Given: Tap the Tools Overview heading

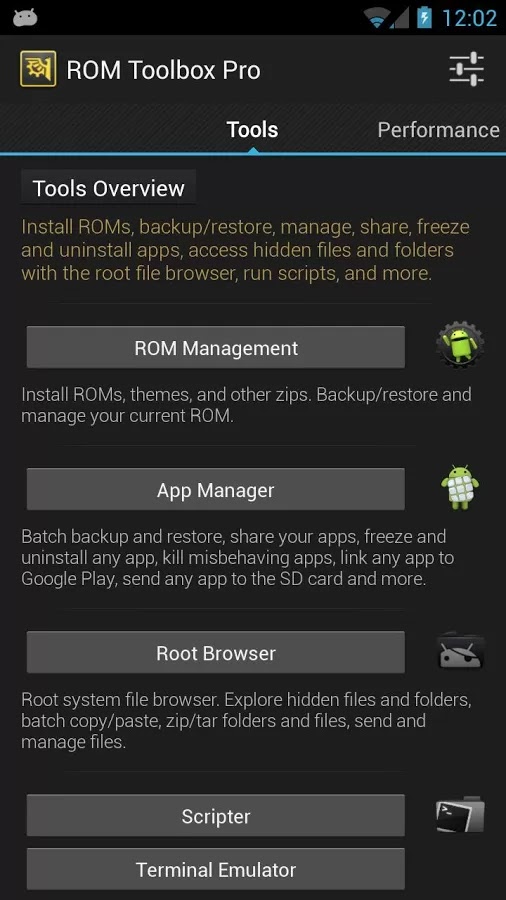Looking at the screenshot, I should (108, 188).
